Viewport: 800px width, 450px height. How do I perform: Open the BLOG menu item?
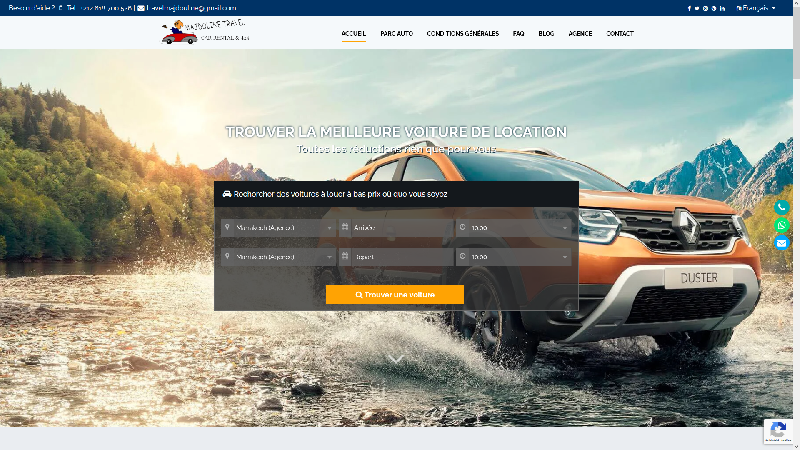point(546,34)
